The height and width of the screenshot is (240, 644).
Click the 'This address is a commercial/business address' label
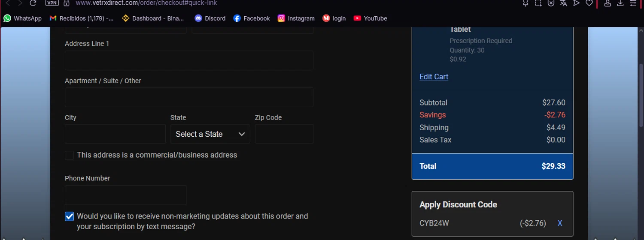[157, 155]
